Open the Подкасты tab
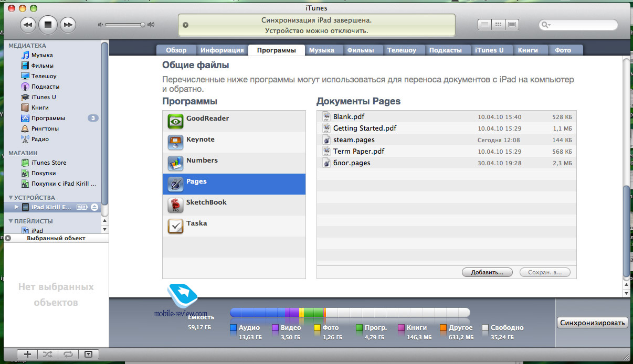Image resolution: width=633 pixels, height=364 pixels. [x=446, y=50]
